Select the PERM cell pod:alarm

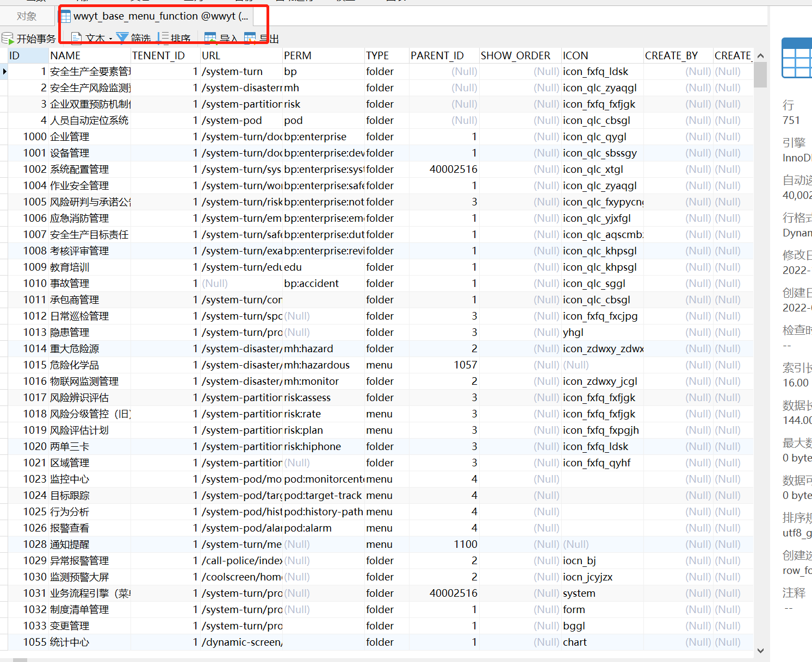tap(324, 528)
